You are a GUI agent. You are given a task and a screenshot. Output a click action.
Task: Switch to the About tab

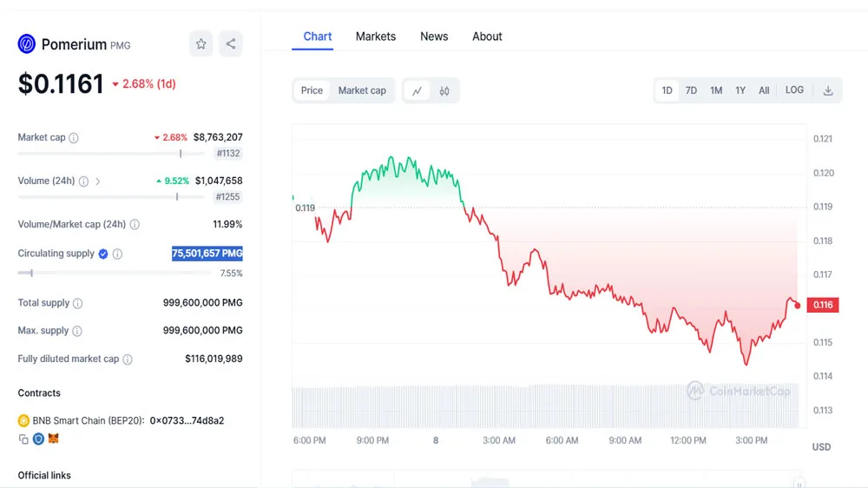coord(487,36)
